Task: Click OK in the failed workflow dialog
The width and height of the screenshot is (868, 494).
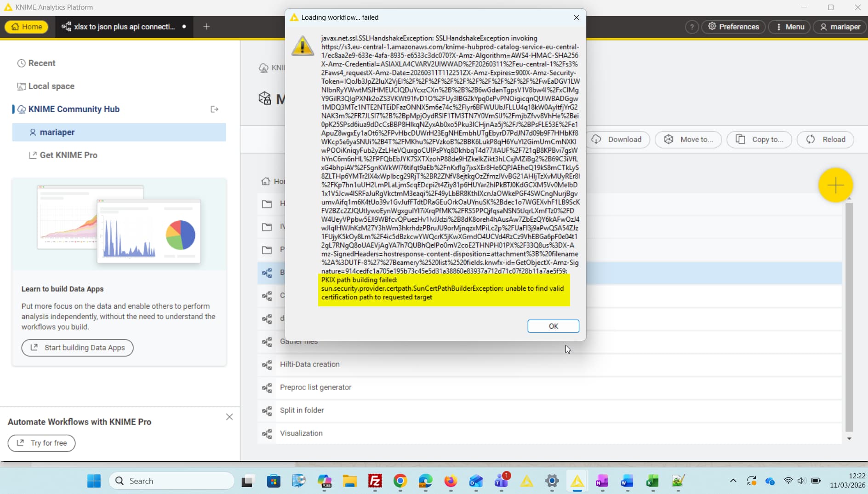Action: [553, 326]
